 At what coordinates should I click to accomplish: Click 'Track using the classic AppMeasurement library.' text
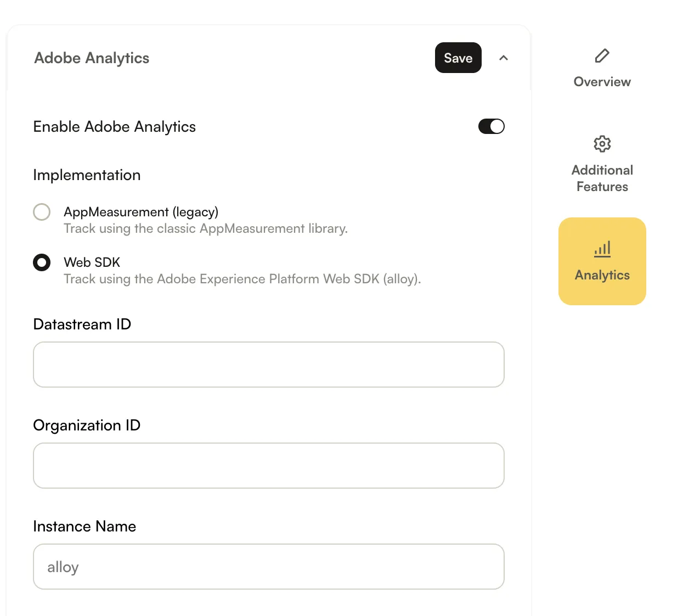pyautogui.click(x=206, y=228)
